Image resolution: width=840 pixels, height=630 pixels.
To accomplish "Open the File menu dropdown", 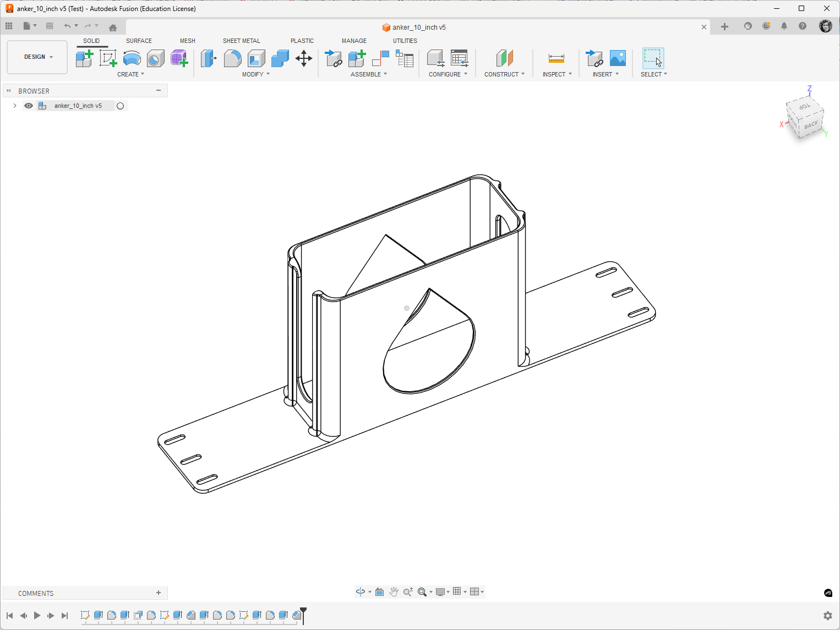I will point(29,26).
